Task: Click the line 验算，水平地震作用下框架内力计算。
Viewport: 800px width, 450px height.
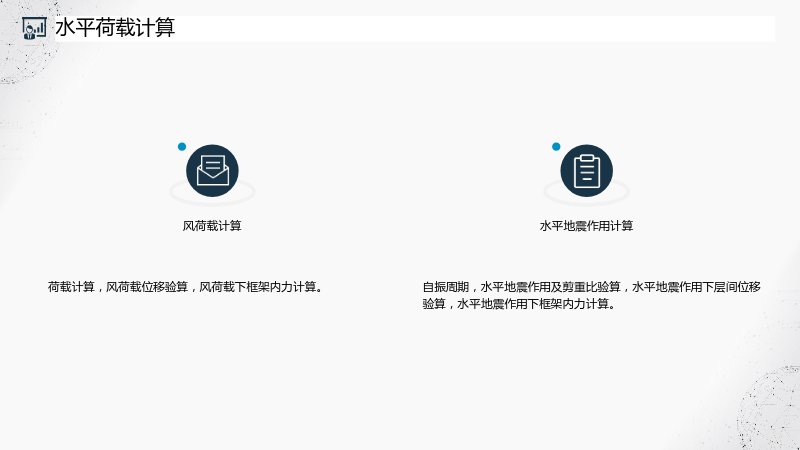Action: click(520, 304)
